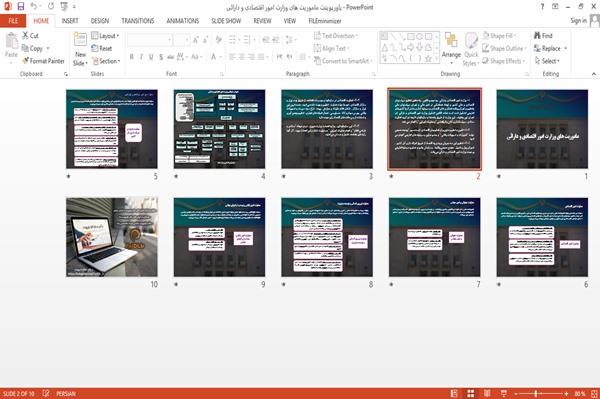Click the PERSIAN language indicator

click(66, 394)
